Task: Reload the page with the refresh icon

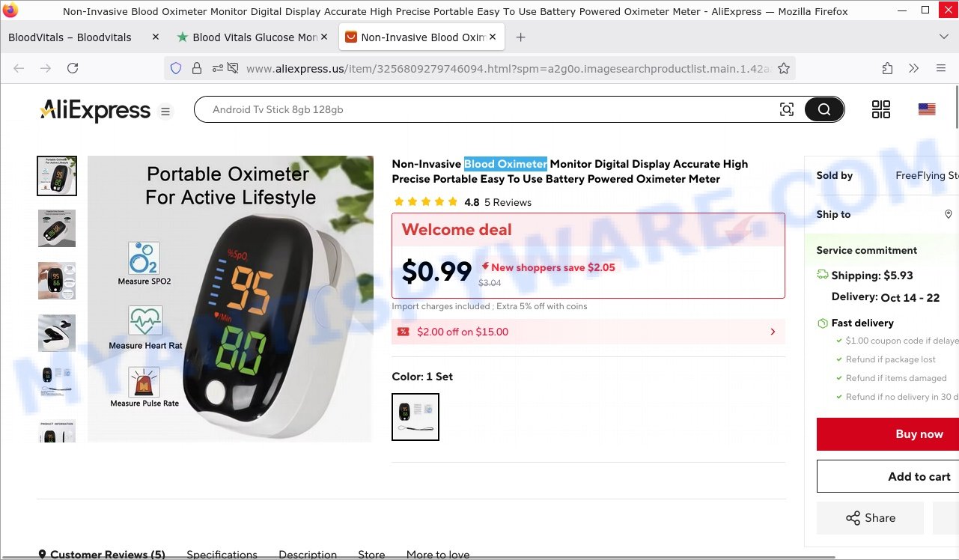Action: [73, 68]
